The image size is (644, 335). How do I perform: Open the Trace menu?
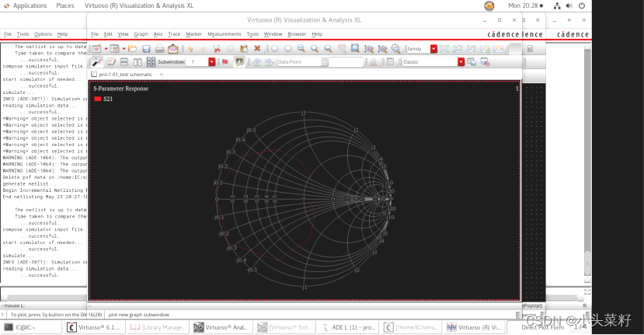174,33
